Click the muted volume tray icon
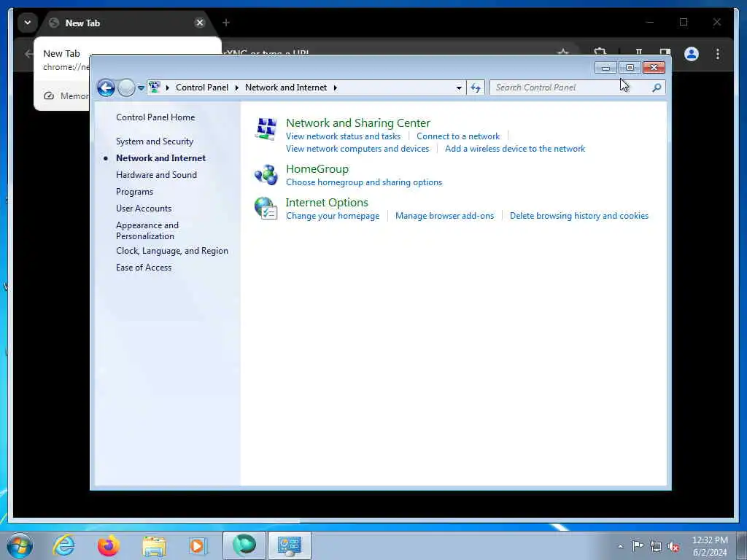The width and height of the screenshot is (747, 560). 673,546
